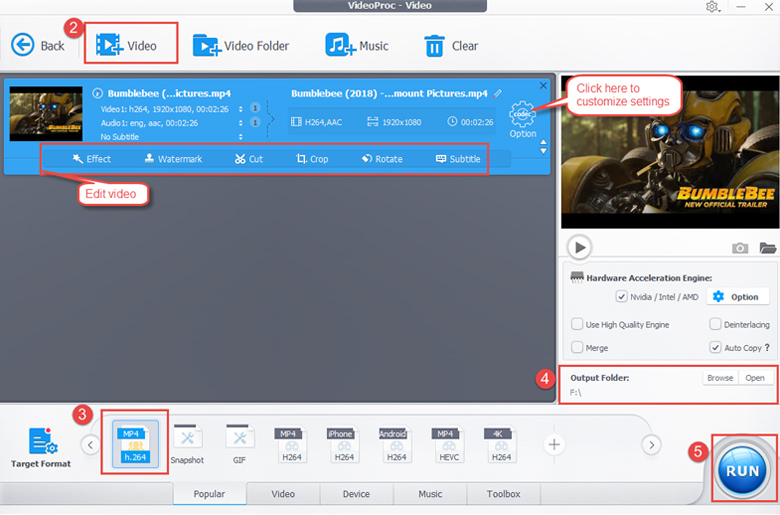Open the Subtitle tool
Viewport: 780px width, 515px height.
click(458, 159)
